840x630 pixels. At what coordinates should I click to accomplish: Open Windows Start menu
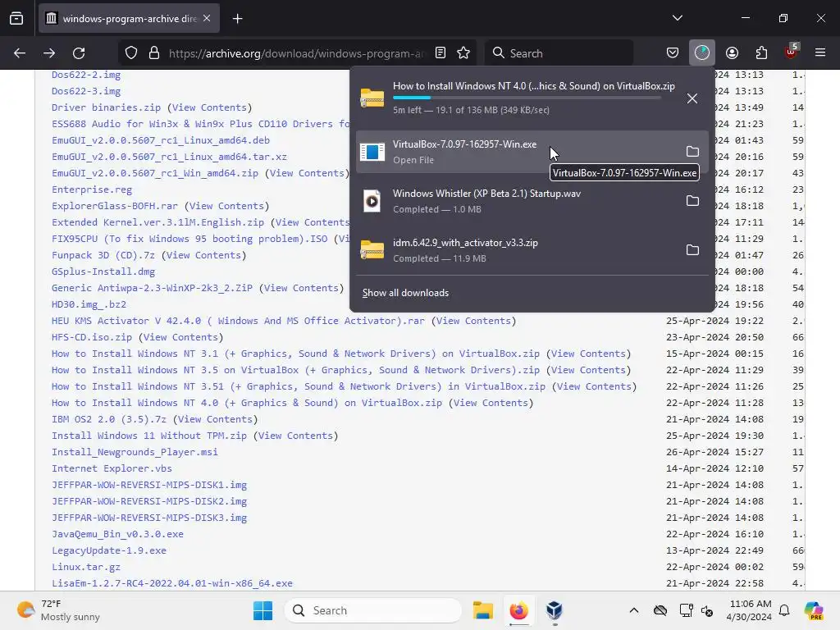(262, 610)
